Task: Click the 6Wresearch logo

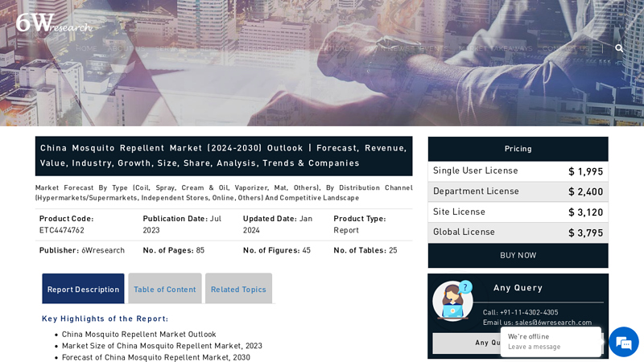Action: click(x=54, y=23)
